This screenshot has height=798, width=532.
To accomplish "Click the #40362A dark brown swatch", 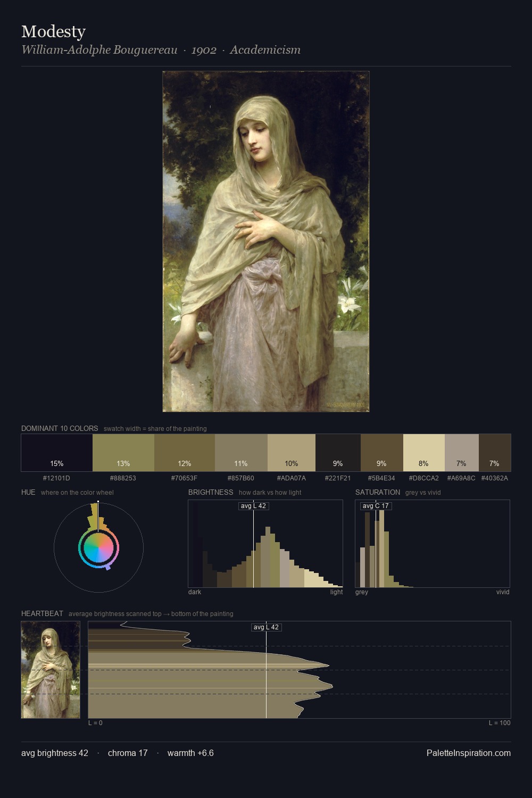I will coord(495,453).
